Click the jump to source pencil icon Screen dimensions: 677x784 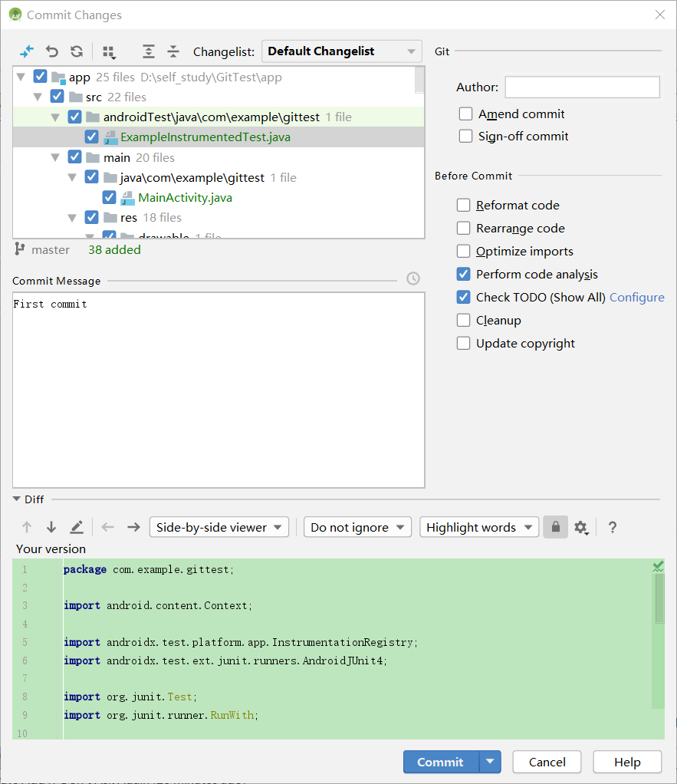tap(77, 527)
